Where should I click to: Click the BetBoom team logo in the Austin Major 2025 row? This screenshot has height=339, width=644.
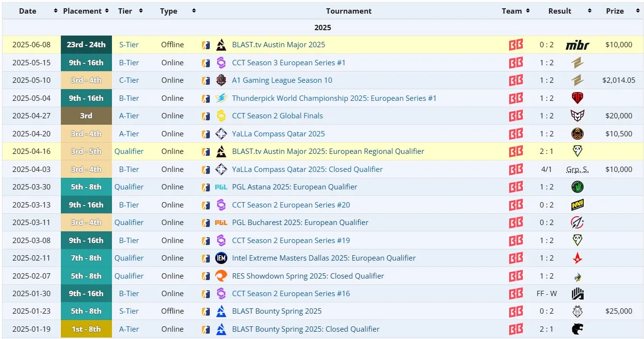516,45
